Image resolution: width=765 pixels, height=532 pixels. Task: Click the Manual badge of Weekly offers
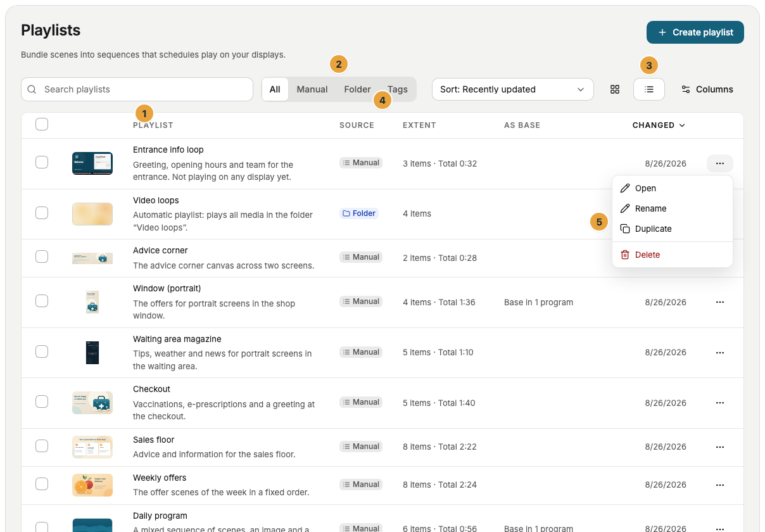click(x=361, y=484)
